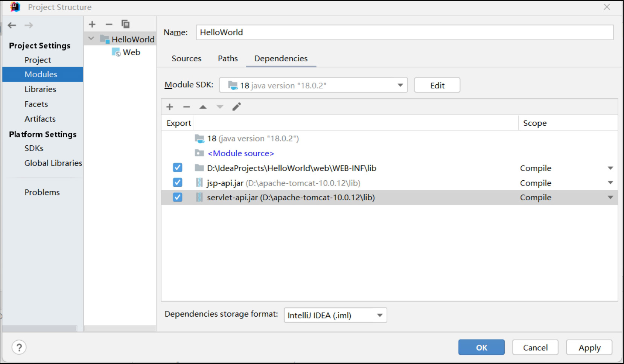
Task: Edit the selected dependency with pencil icon
Action: pyautogui.click(x=236, y=107)
